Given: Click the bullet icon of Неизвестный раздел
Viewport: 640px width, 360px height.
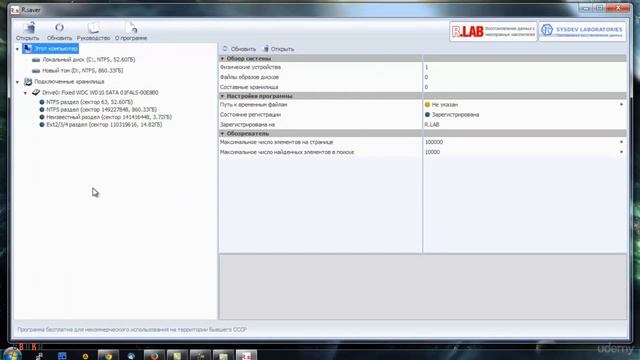Looking at the screenshot, I should [x=42, y=117].
